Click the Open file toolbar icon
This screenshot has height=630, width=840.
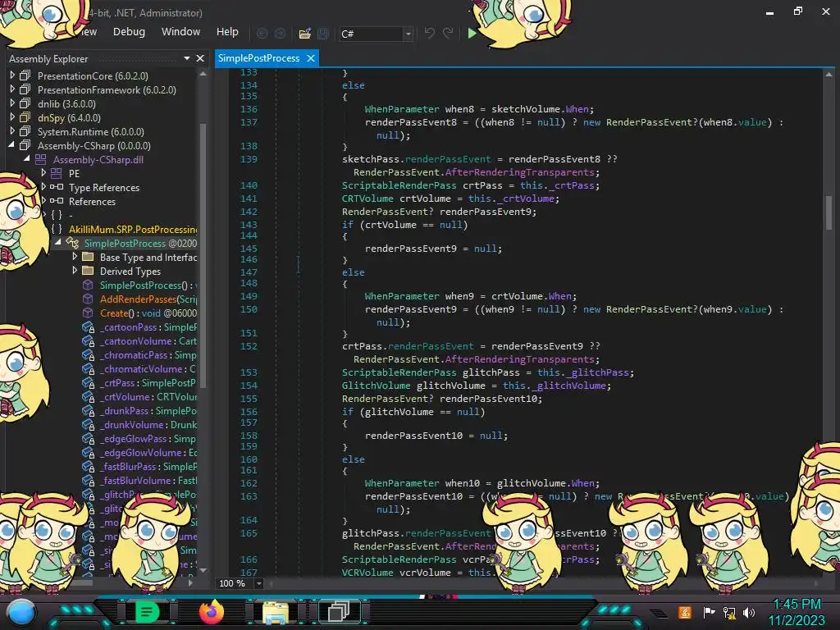(x=305, y=34)
